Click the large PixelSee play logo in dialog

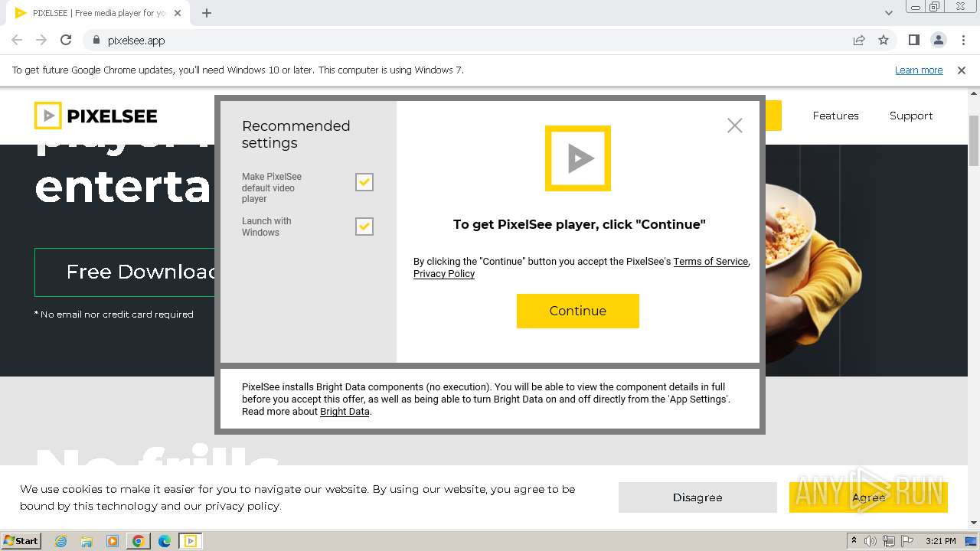point(578,158)
